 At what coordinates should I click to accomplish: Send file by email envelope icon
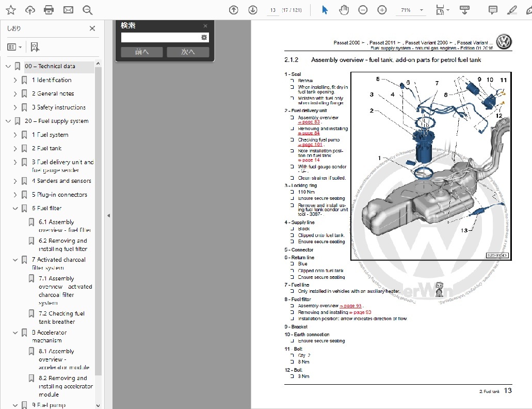click(x=68, y=10)
